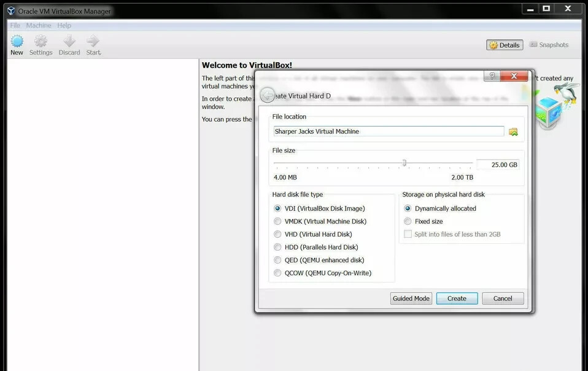Click the Create button
This screenshot has width=588, height=371.
[457, 299]
